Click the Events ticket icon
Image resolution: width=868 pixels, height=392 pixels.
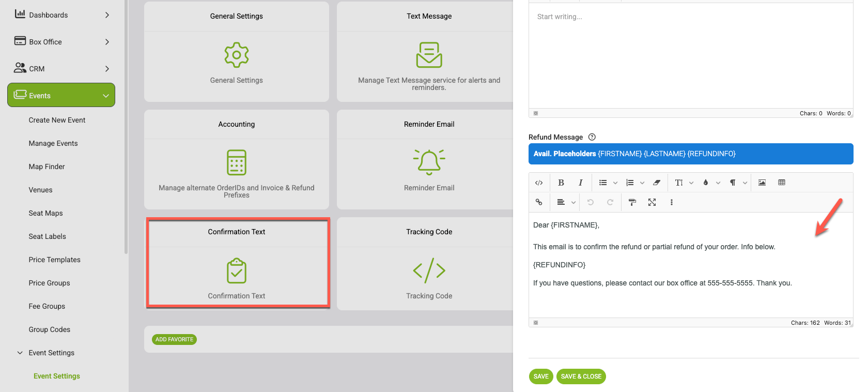pyautogui.click(x=20, y=94)
